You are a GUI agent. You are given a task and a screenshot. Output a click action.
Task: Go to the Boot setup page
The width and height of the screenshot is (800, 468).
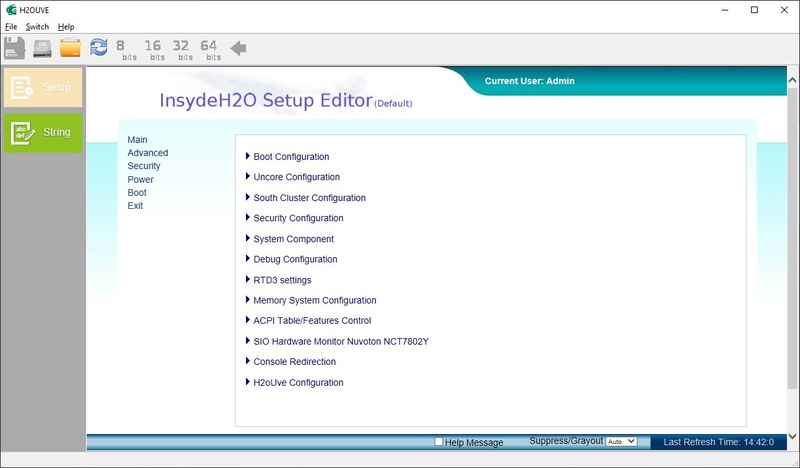point(137,192)
